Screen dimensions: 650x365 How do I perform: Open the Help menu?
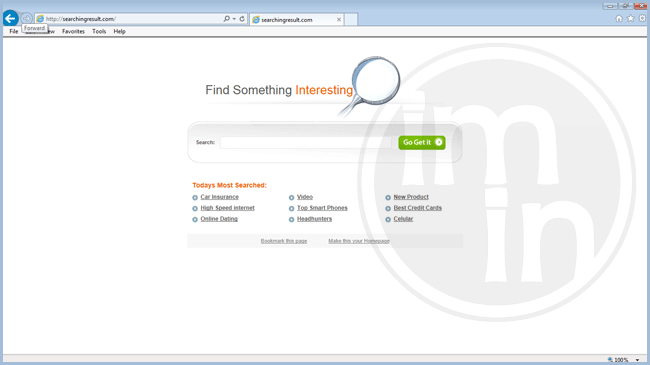point(119,31)
